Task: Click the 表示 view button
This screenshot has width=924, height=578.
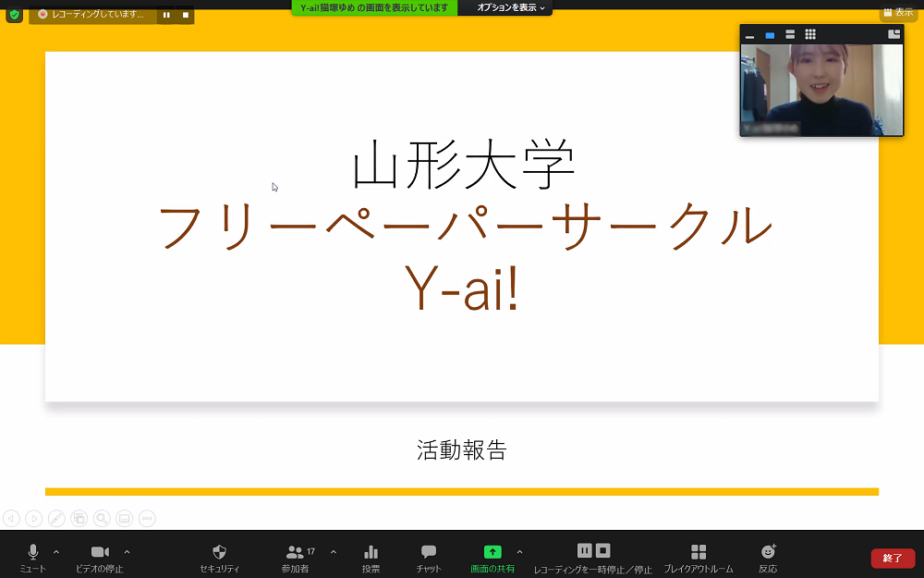Action: coord(899,12)
